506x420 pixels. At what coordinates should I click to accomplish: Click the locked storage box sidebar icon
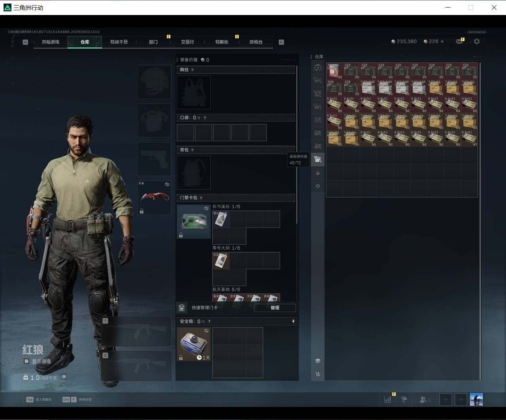pyautogui.click(x=318, y=173)
